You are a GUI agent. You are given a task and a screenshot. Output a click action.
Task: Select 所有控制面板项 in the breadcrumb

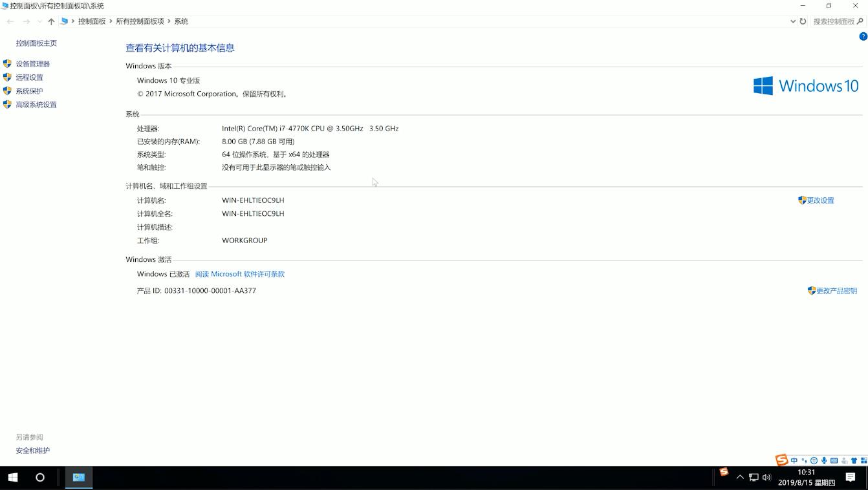pyautogui.click(x=140, y=21)
